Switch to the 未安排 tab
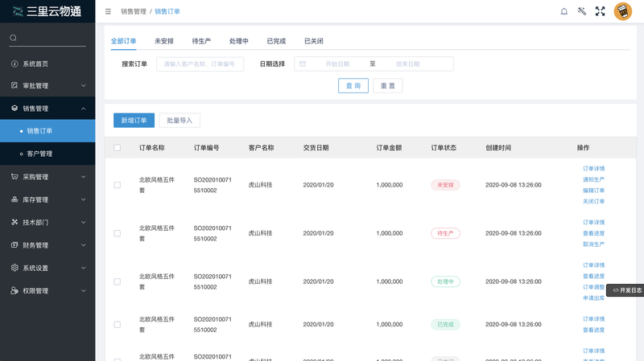This screenshot has height=361, width=644. [164, 41]
